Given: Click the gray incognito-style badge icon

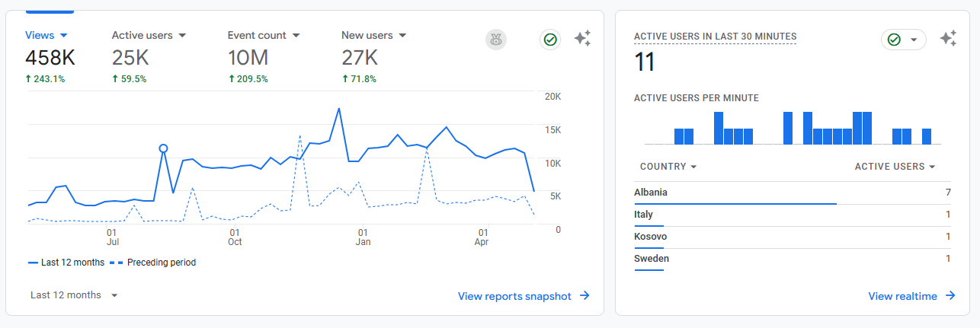Looking at the screenshot, I should click(x=496, y=40).
